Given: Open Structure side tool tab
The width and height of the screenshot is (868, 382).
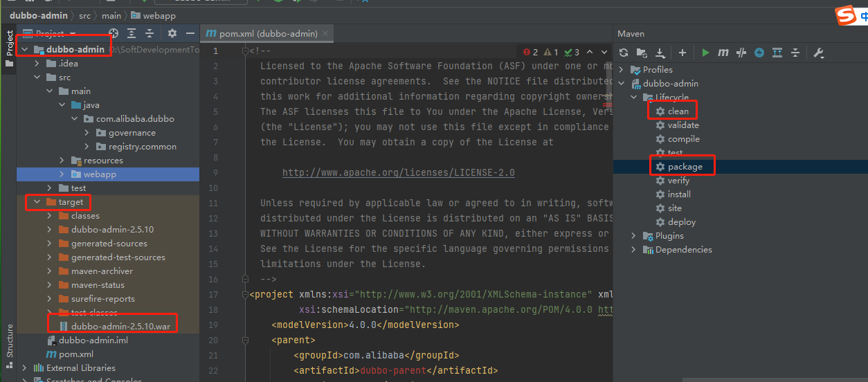Looking at the screenshot, I should [x=9, y=345].
